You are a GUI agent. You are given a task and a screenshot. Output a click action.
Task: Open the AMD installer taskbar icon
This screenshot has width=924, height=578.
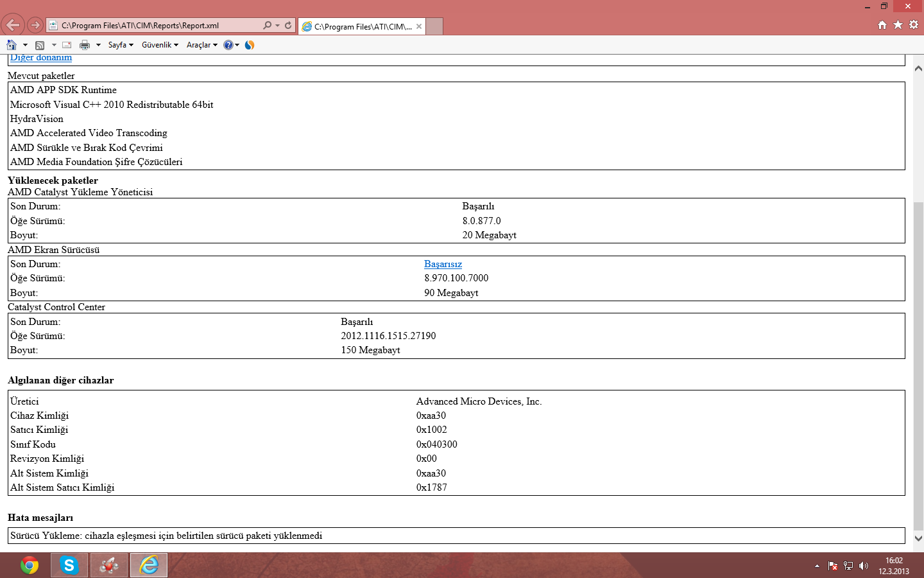coord(109,565)
